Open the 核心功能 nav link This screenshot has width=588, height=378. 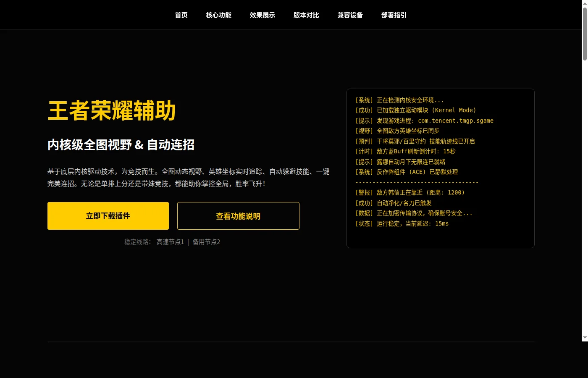coord(219,15)
